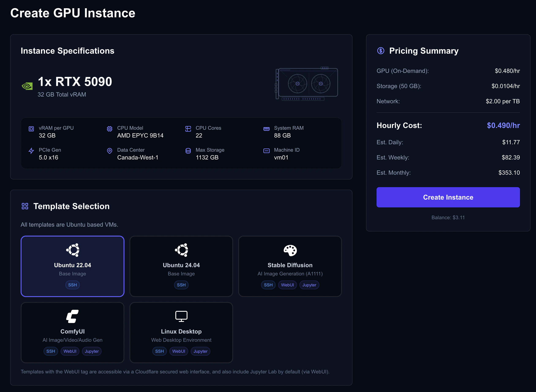Image resolution: width=536 pixels, height=392 pixels.
Task: Click the palette icon on Stable Diffusion template
Action: 290,250
